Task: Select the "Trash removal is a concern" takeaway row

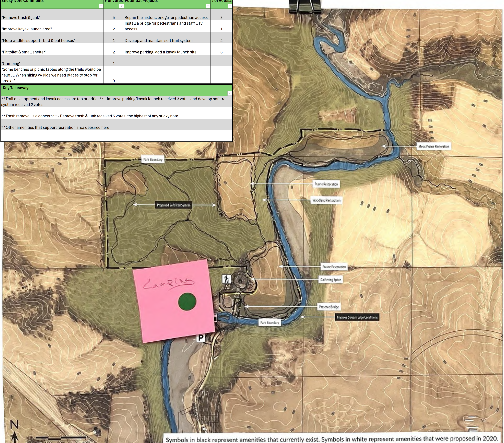Action: [116, 113]
